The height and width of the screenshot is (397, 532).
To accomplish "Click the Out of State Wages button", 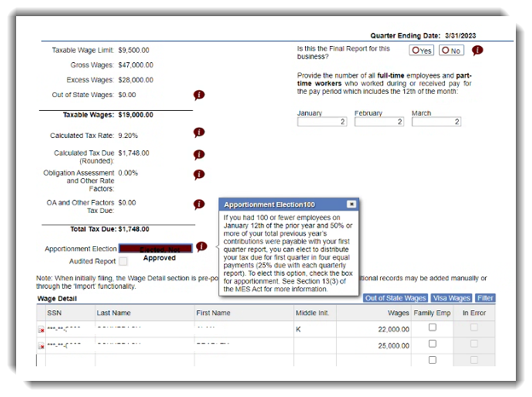I will pyautogui.click(x=396, y=298).
